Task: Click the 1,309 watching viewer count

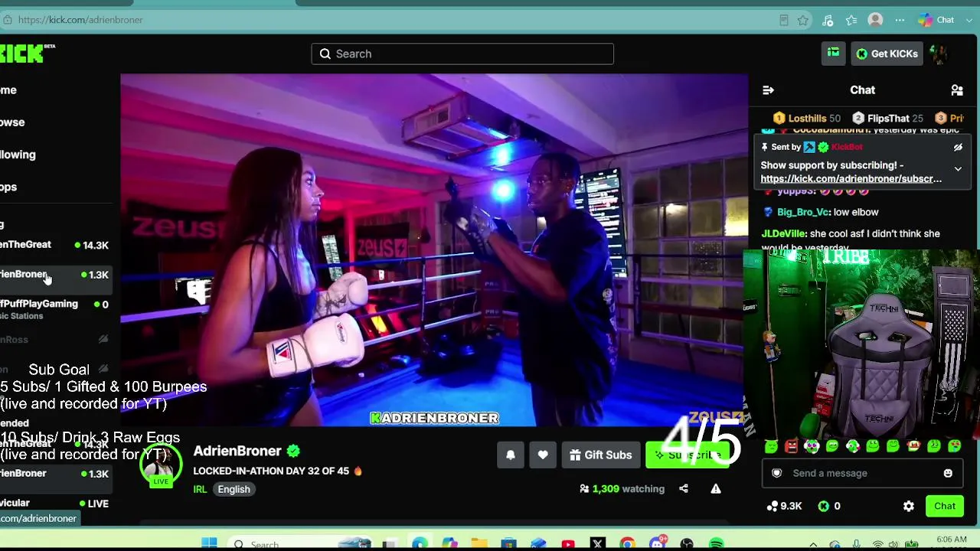Action: tap(622, 489)
